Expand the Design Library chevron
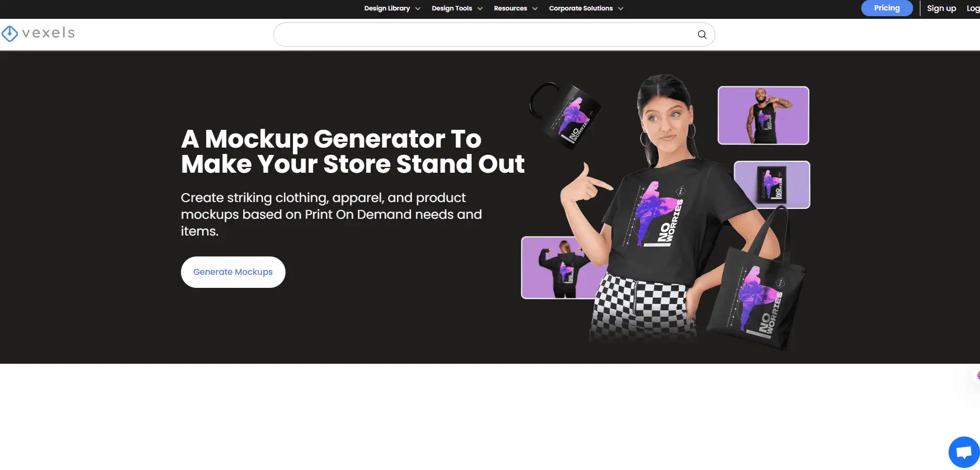The image size is (980, 470). [418, 9]
